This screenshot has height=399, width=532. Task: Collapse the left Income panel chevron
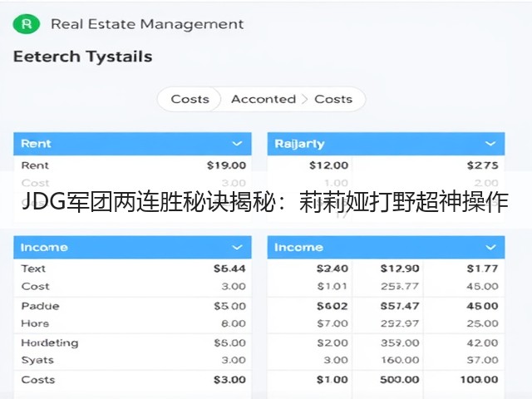click(x=237, y=248)
